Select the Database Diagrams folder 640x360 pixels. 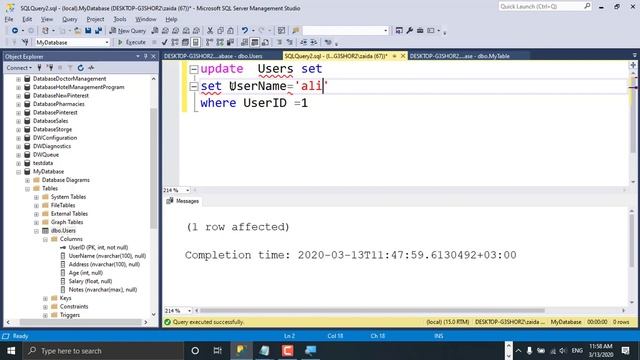pos(65,180)
